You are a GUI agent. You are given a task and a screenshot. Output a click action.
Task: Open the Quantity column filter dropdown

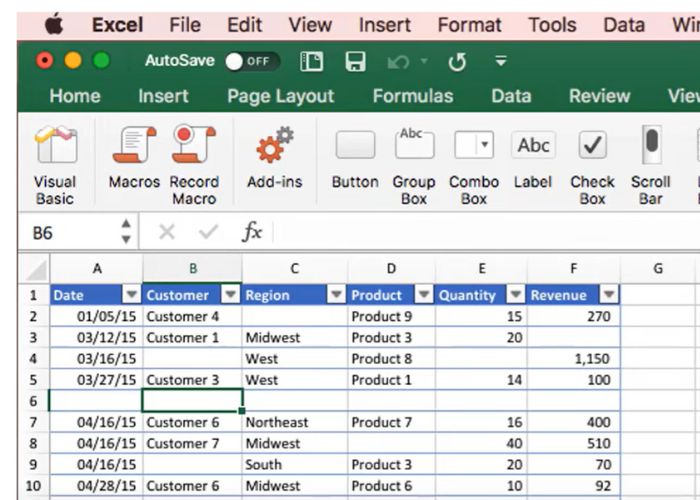(x=516, y=295)
